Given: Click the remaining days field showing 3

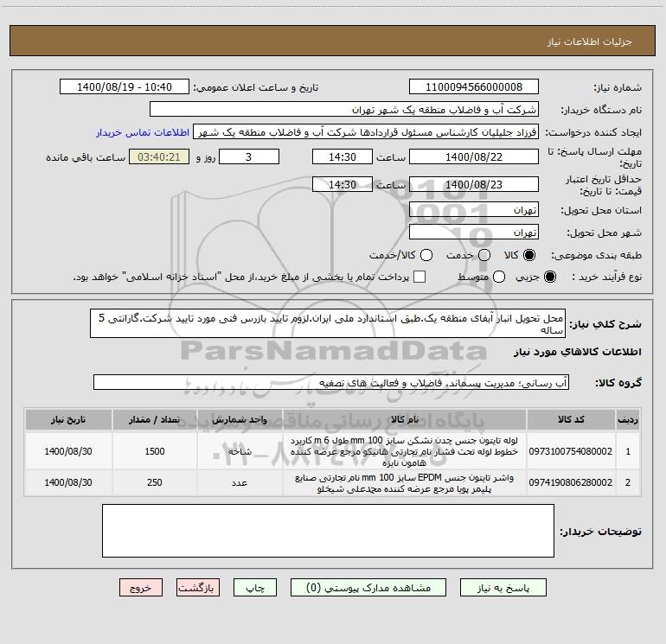Looking at the screenshot, I should [x=249, y=157].
